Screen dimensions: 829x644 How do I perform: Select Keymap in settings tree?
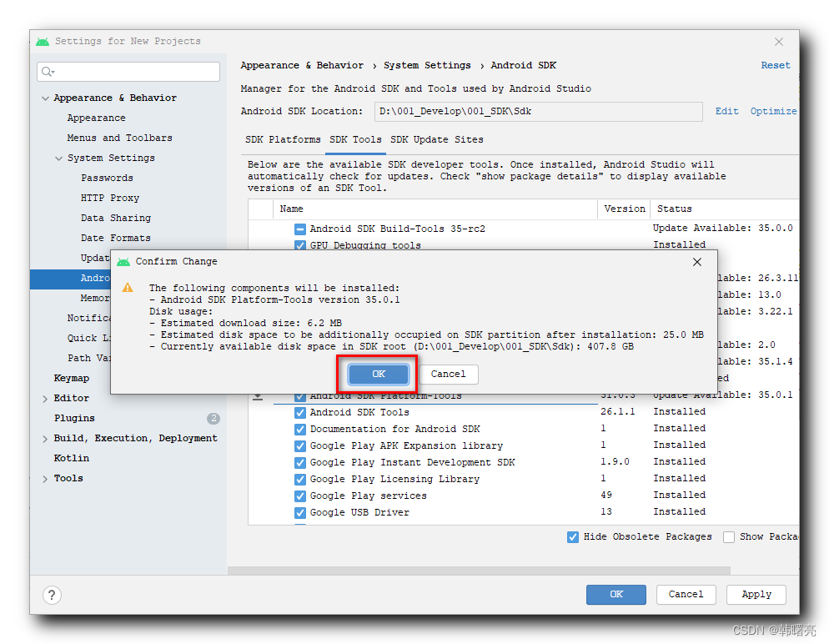72,379
